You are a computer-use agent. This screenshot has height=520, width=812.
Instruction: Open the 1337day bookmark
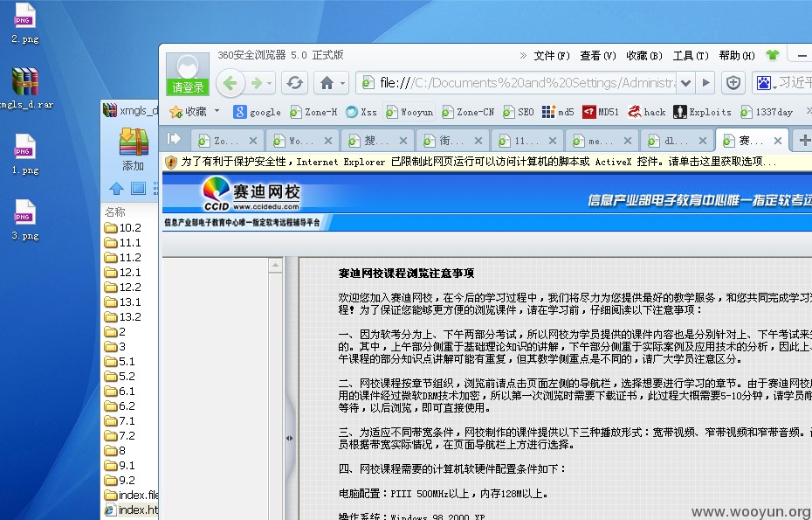pyautogui.click(x=766, y=112)
